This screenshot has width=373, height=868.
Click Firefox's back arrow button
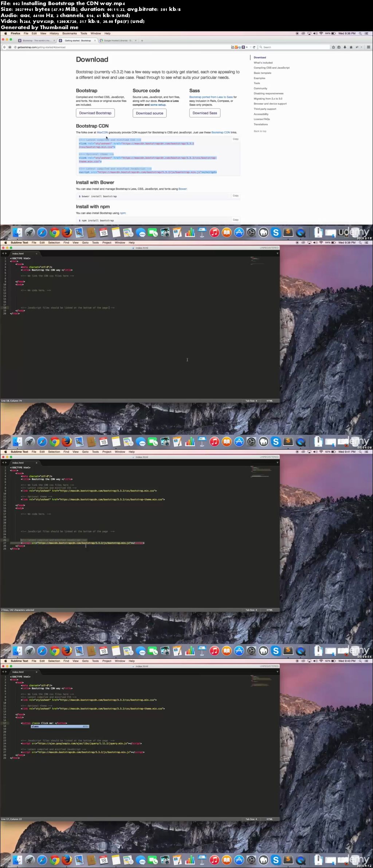pos(5,47)
